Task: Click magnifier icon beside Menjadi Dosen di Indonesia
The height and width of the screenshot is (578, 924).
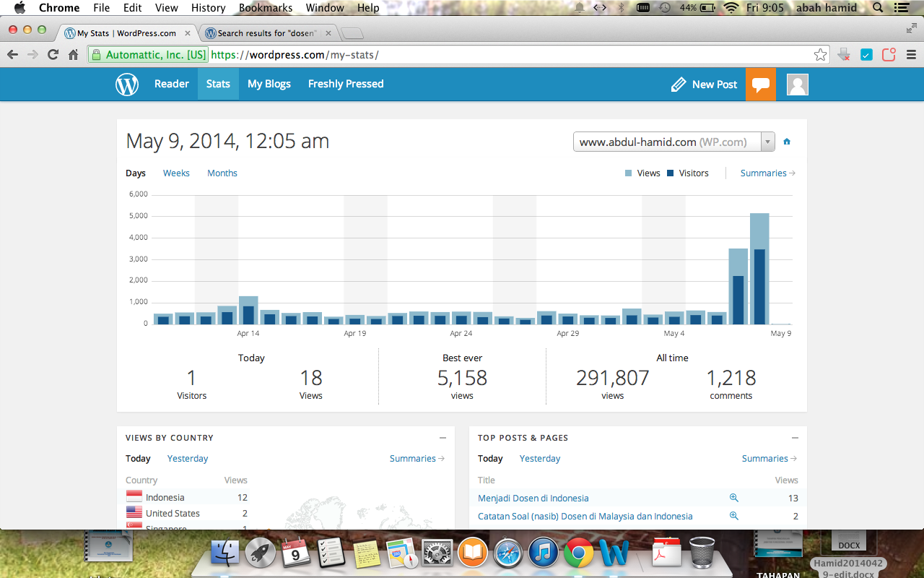Action: point(733,498)
